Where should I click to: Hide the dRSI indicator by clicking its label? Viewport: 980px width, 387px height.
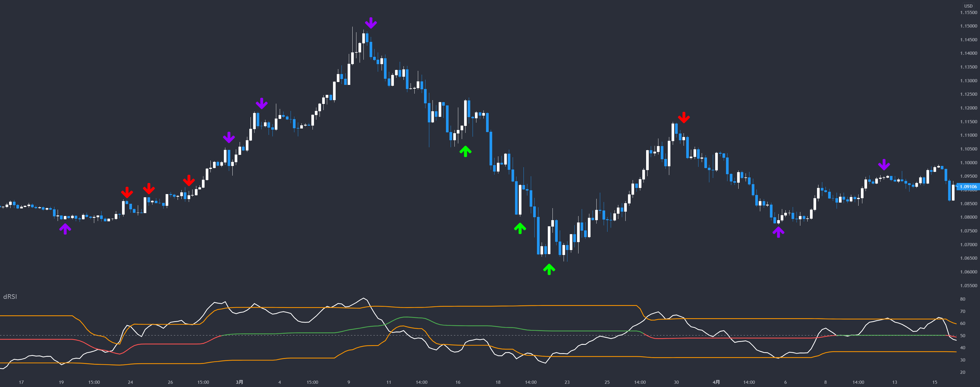pos(10,297)
